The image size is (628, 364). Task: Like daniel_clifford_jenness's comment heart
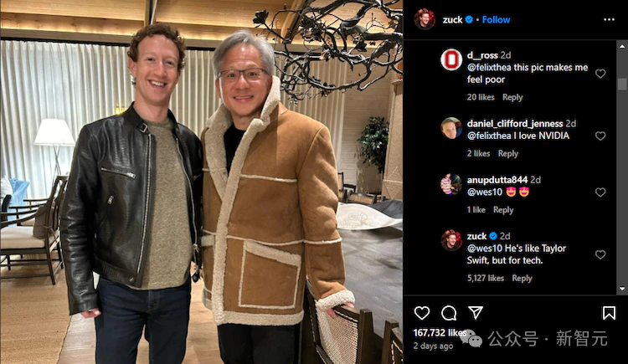coord(600,136)
